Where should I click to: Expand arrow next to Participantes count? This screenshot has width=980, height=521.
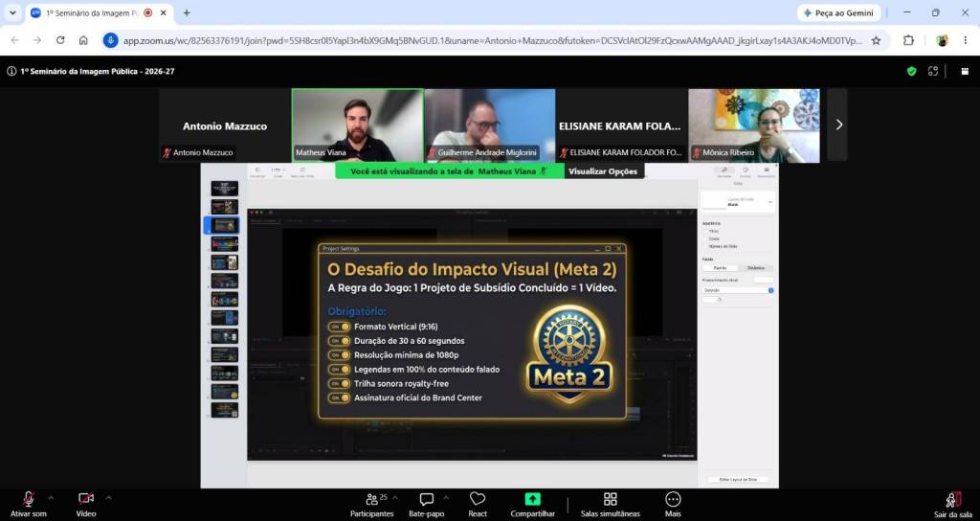tap(394, 498)
